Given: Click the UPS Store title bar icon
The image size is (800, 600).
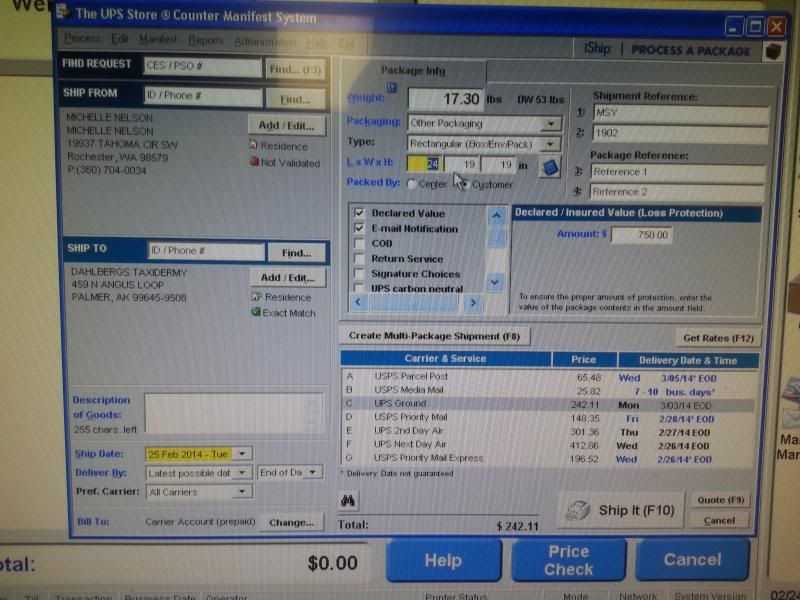Looking at the screenshot, I should click(x=62, y=14).
